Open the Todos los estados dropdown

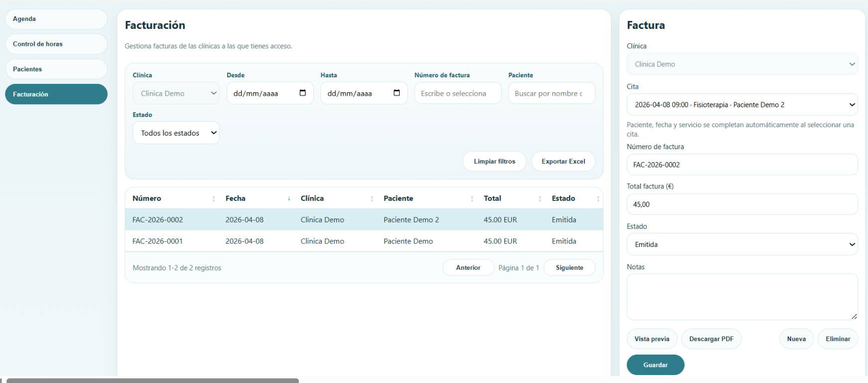click(176, 133)
